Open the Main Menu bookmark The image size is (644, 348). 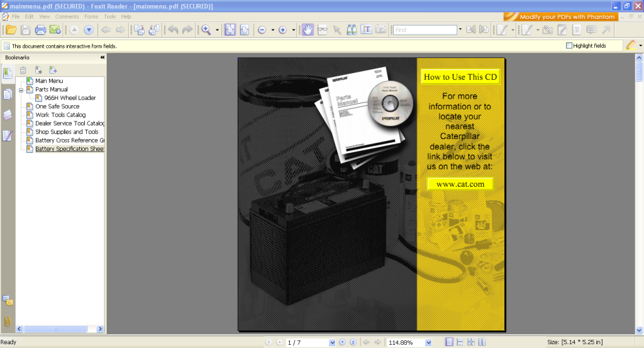click(49, 81)
